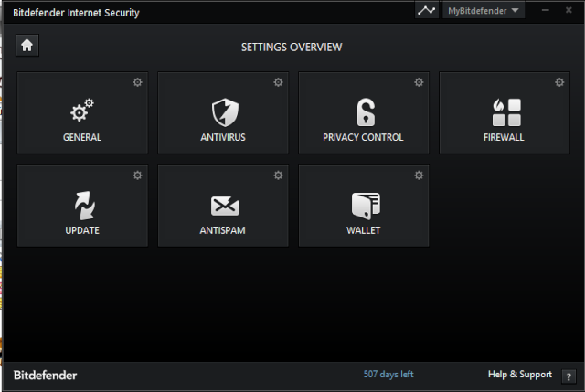Click the small gear on Antivirus tile
This screenshot has height=392, width=585.
click(x=278, y=82)
